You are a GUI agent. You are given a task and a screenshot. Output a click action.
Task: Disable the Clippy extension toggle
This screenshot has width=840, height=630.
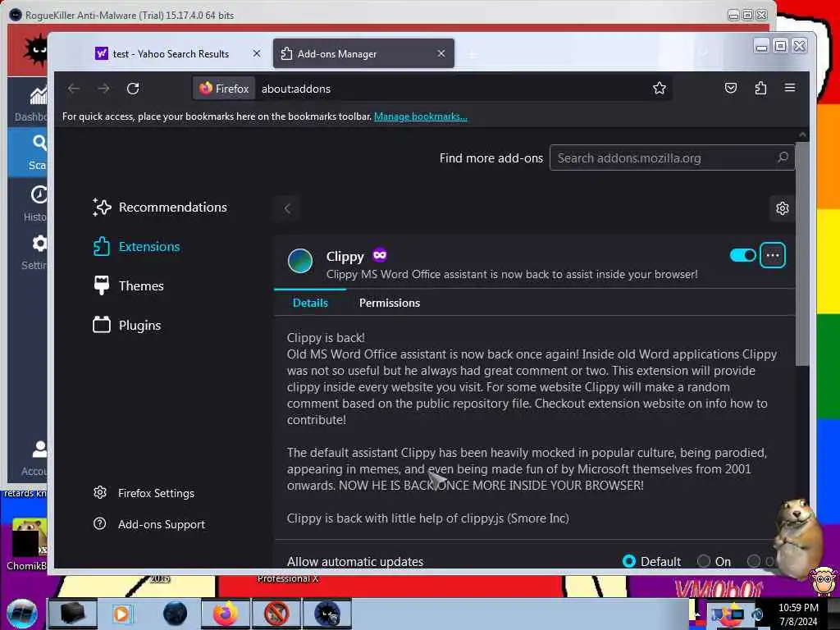pyautogui.click(x=743, y=256)
